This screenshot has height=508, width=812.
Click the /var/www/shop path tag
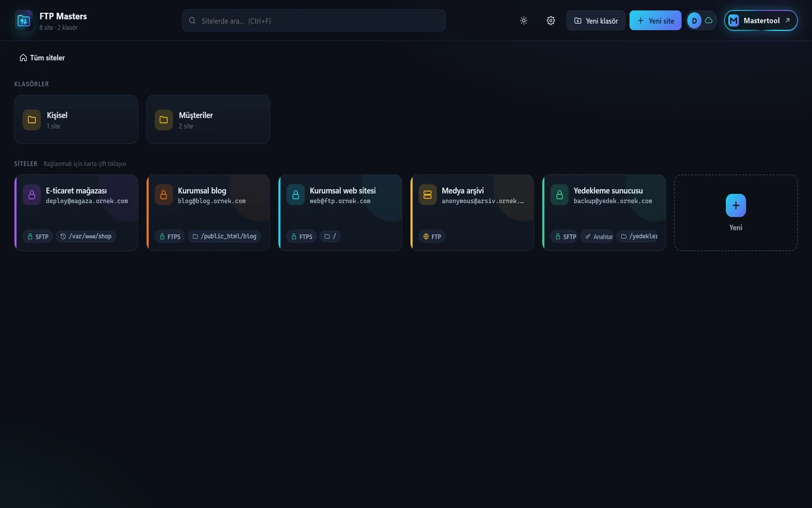86,237
